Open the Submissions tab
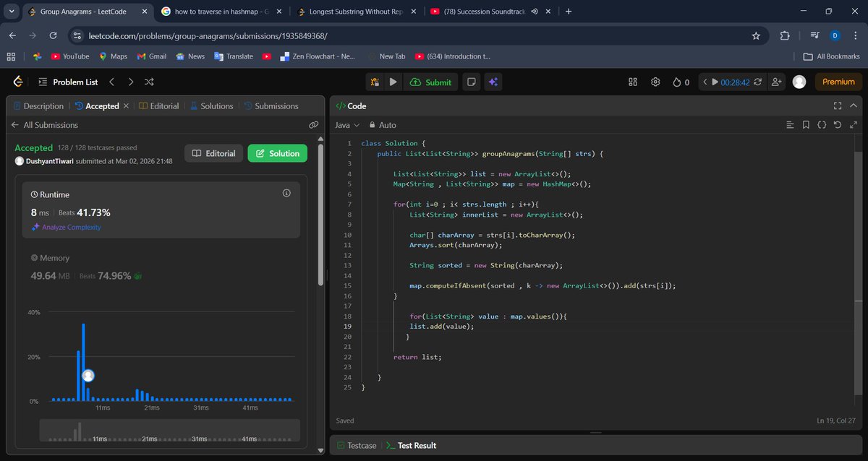The image size is (868, 461). click(271, 105)
